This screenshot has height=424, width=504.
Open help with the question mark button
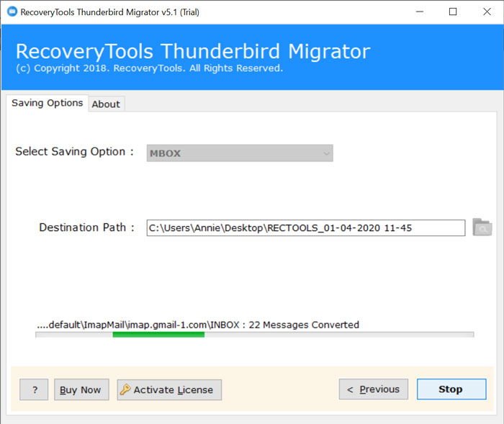34,389
